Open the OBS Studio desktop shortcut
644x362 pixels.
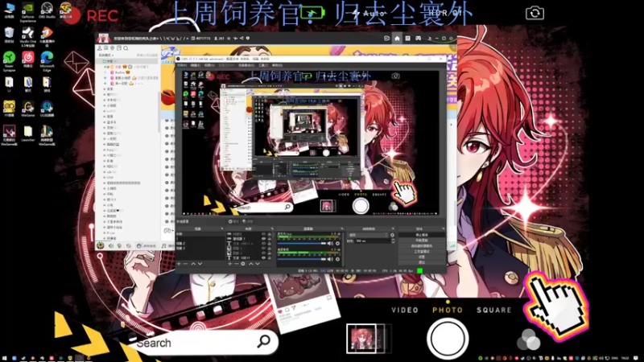[x=47, y=10]
